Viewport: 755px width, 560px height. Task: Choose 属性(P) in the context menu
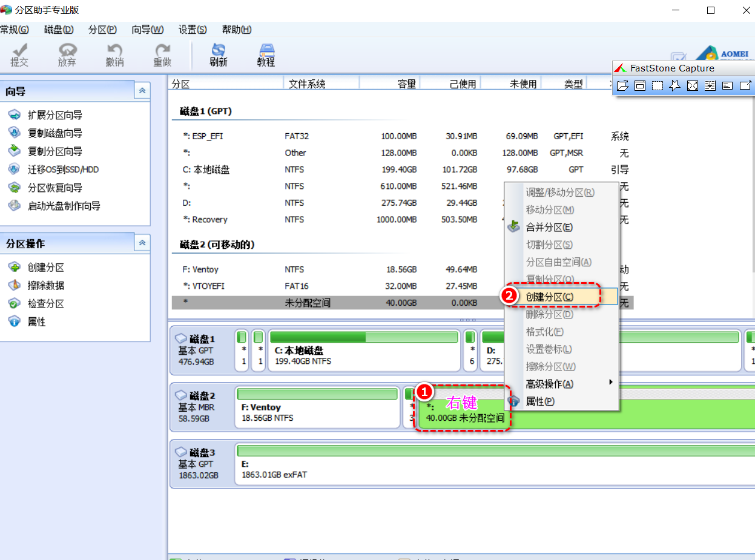click(x=561, y=401)
